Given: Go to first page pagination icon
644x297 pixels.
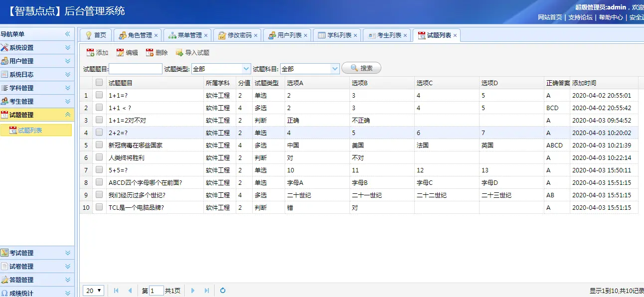Looking at the screenshot, I should click(116, 291).
